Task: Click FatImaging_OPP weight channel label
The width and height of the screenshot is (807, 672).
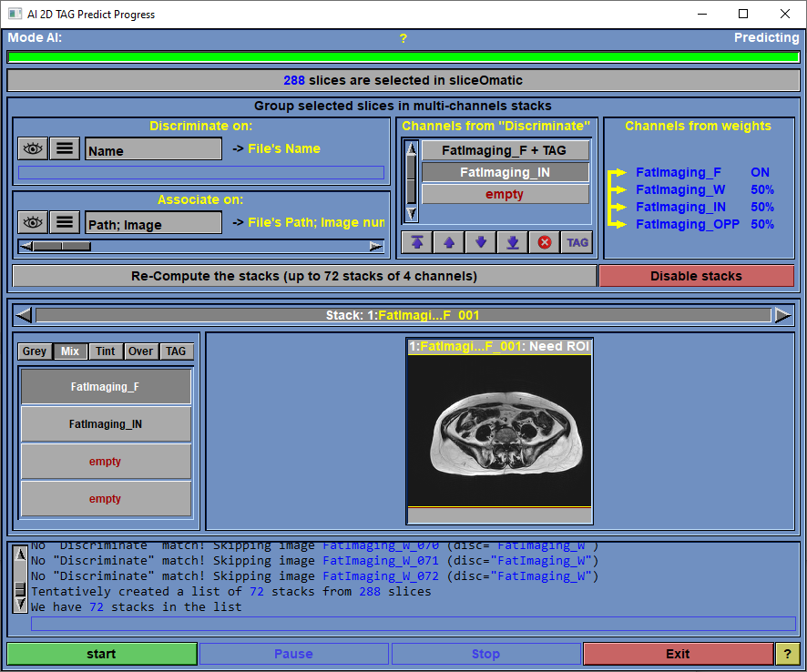Action: [x=688, y=224]
